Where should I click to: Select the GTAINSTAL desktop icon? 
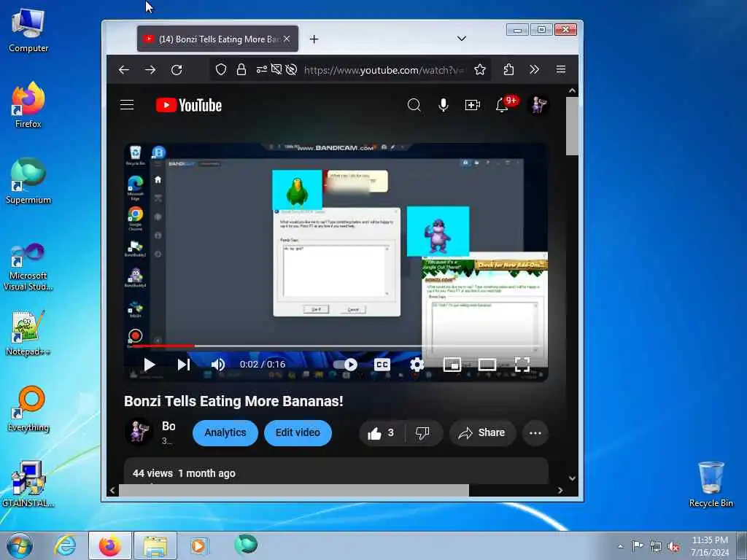click(x=28, y=484)
